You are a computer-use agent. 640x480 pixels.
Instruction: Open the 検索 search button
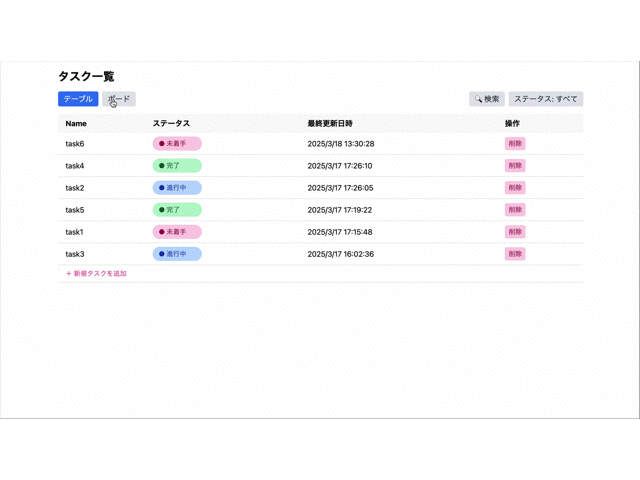click(487, 99)
